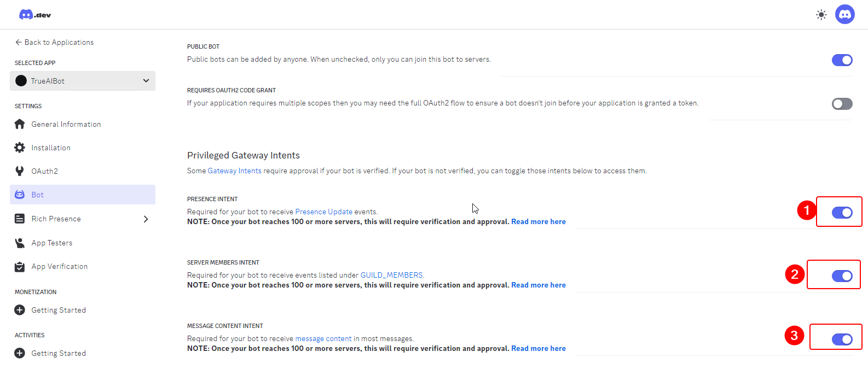Open Getting Started under Monetization
The width and height of the screenshot is (868, 375).
[x=83, y=310]
